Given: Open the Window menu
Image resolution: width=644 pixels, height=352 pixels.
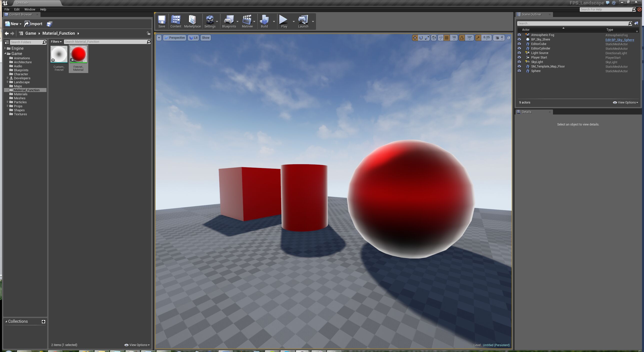Looking at the screenshot, I should click(x=30, y=9).
